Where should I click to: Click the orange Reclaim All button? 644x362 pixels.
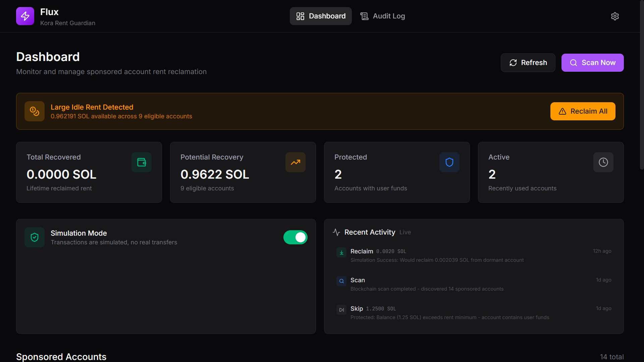tap(583, 111)
